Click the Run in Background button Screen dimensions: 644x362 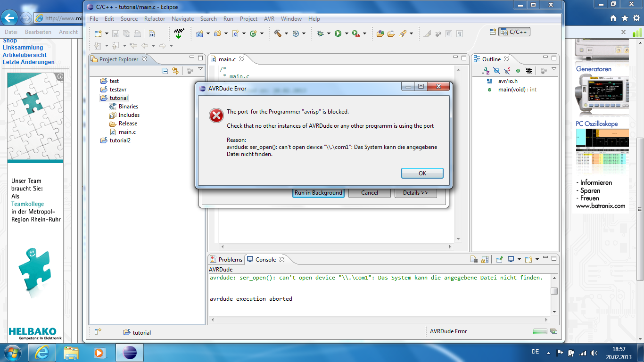318,192
